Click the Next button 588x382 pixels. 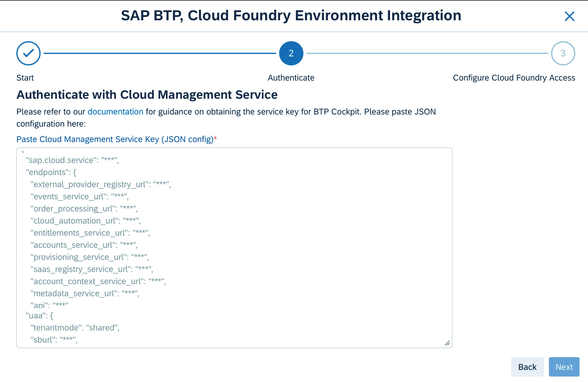tap(564, 367)
